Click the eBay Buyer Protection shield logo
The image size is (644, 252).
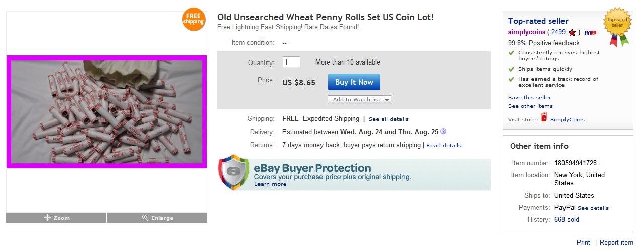point(234,172)
